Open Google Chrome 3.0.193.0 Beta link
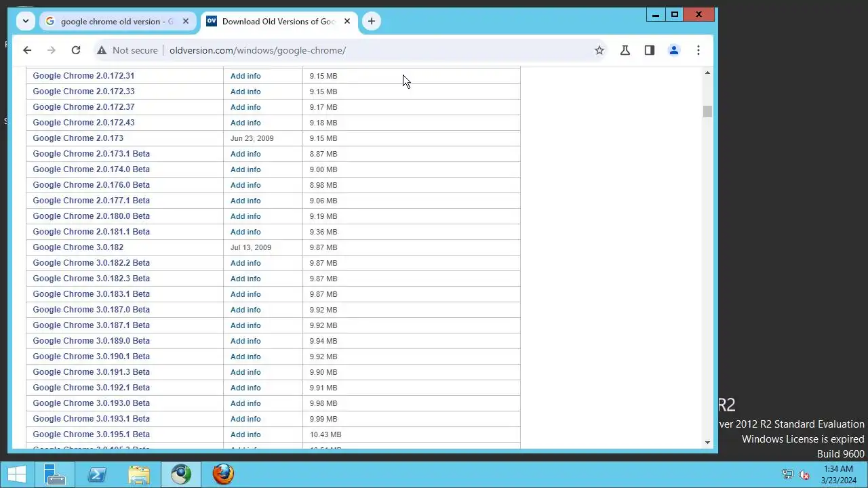868x488 pixels. pos(91,403)
